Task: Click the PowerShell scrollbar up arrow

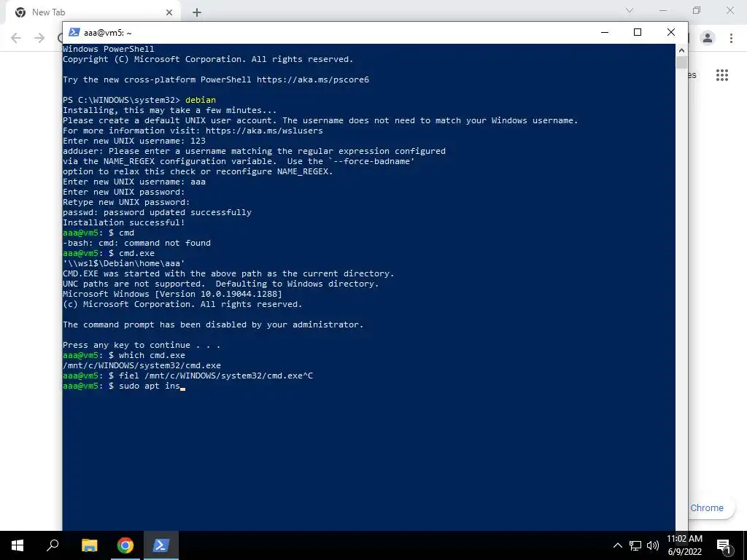Action: [x=681, y=50]
